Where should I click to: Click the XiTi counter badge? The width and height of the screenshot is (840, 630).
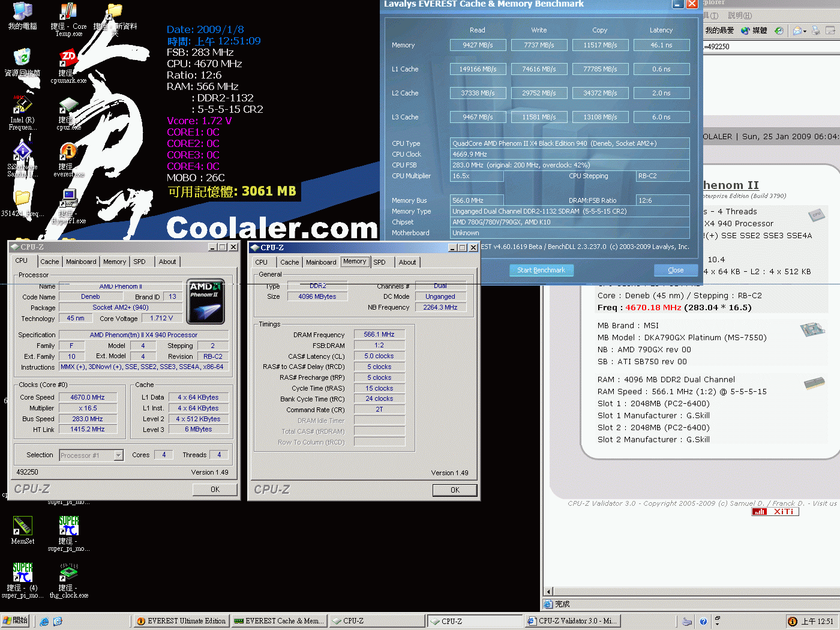coord(775,512)
